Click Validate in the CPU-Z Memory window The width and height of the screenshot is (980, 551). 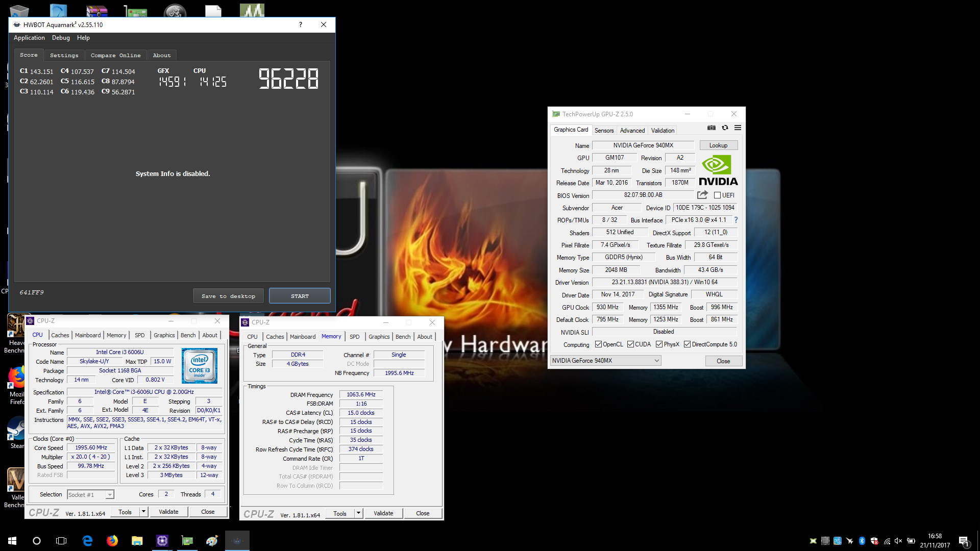(x=383, y=513)
